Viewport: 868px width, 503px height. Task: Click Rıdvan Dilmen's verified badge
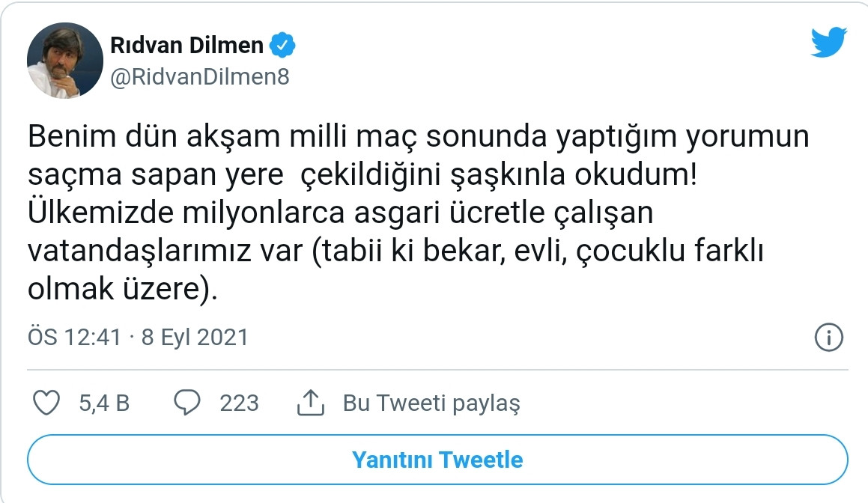[282, 44]
